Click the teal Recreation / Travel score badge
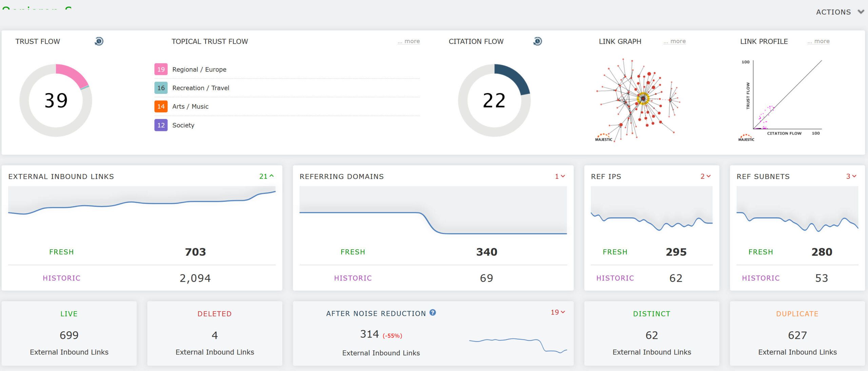The height and width of the screenshot is (371, 868). point(161,88)
